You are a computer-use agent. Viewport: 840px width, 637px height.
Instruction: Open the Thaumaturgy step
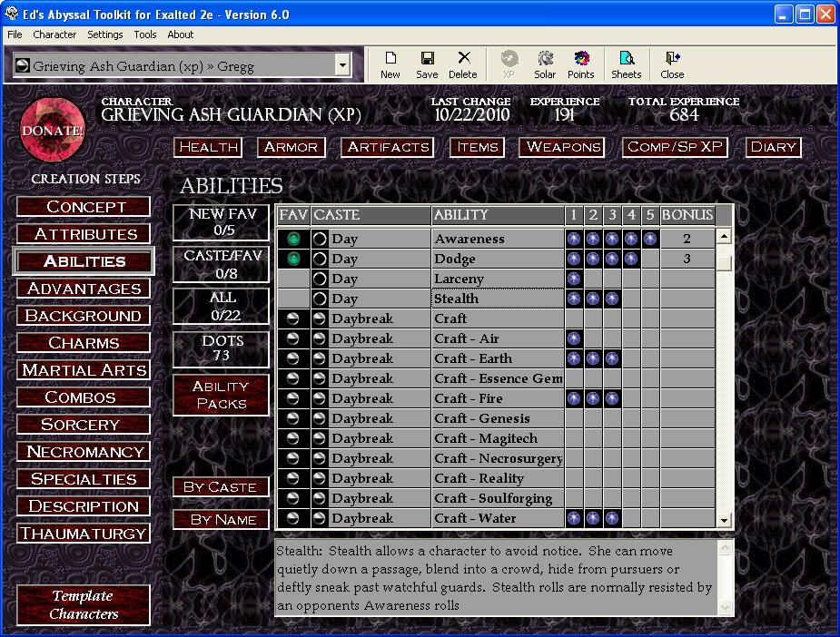click(x=84, y=534)
